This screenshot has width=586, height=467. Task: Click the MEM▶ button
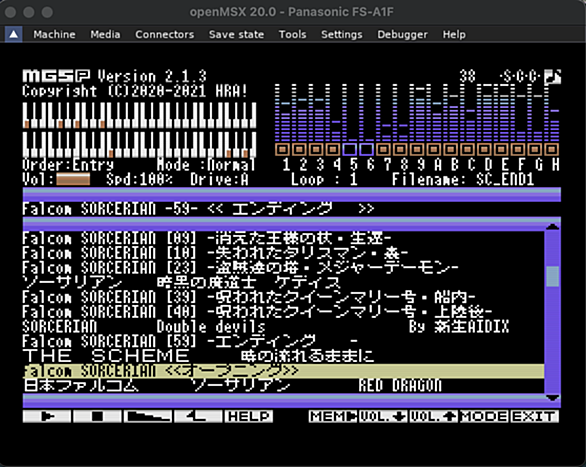333,416
